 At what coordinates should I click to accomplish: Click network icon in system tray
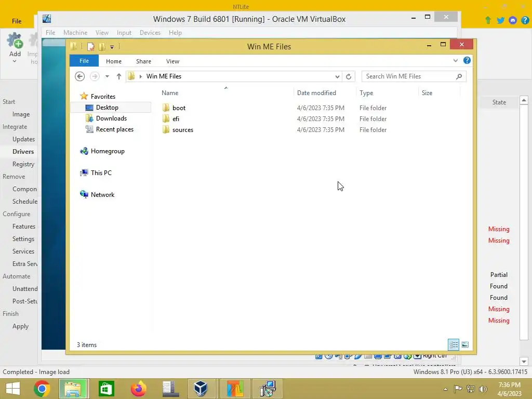[x=471, y=389]
